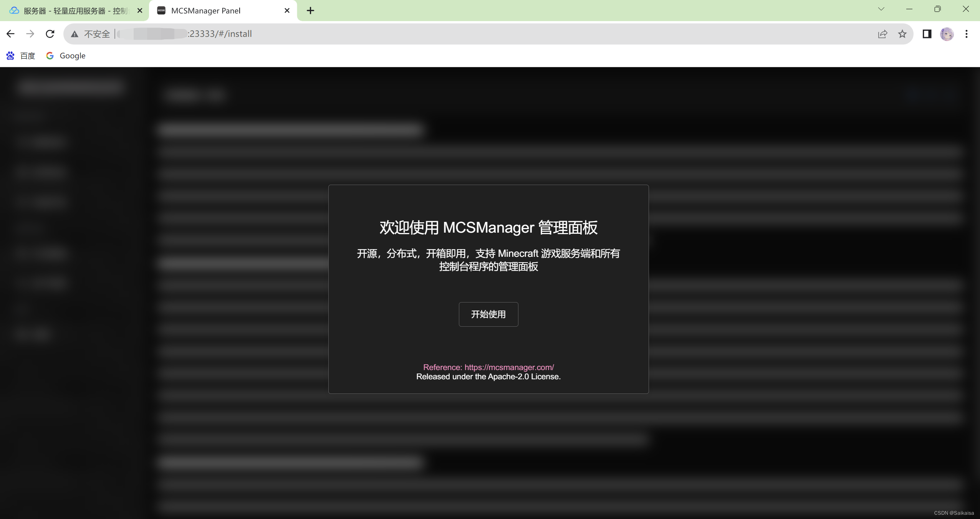Open the user profile avatar
Viewport: 980px width, 519px height.
(947, 34)
